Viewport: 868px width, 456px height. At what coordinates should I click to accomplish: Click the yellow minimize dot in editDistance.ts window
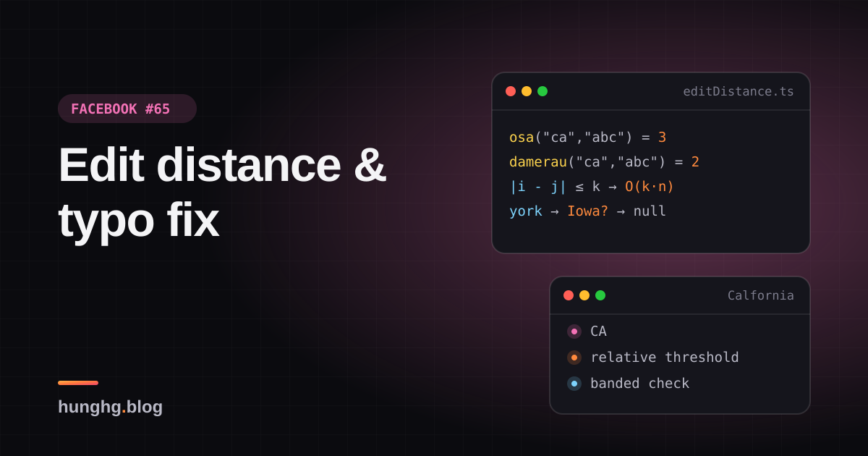tap(527, 91)
